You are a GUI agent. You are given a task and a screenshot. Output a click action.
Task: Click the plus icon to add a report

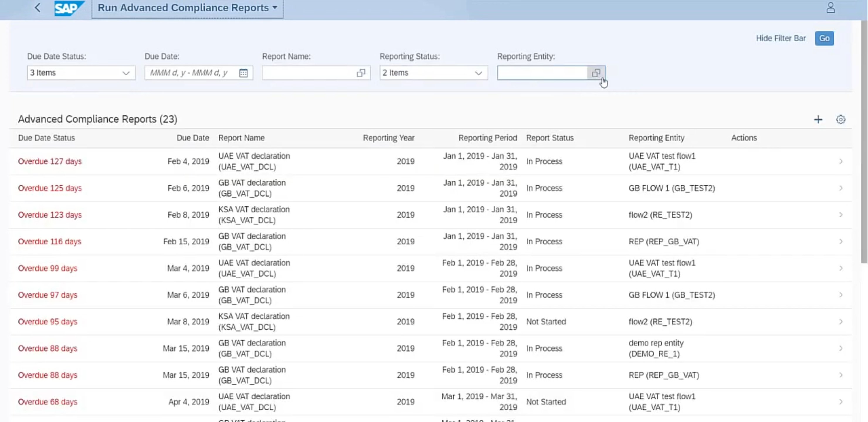[818, 120]
